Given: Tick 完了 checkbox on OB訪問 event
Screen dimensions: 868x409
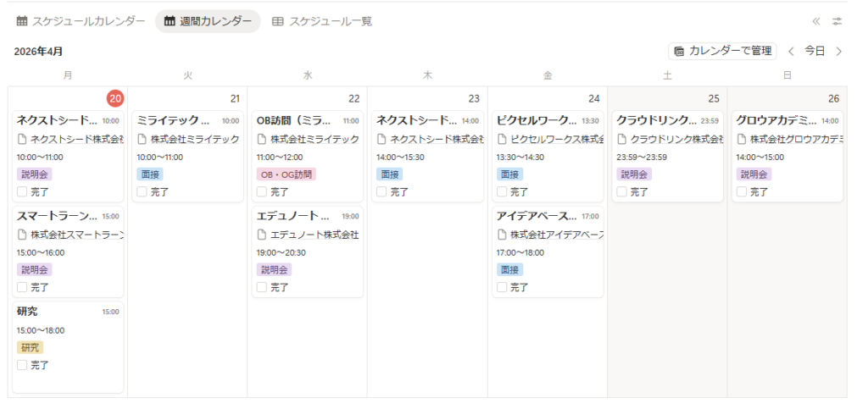Looking at the screenshot, I should click(x=262, y=192).
